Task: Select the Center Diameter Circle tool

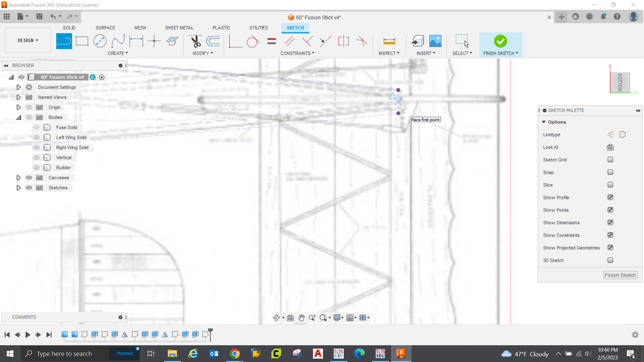Action: (x=100, y=41)
